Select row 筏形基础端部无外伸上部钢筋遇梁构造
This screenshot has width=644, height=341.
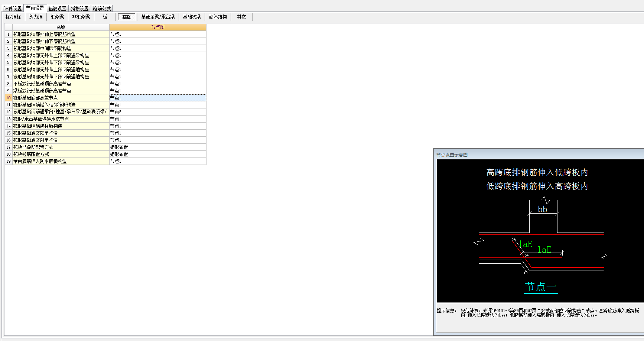point(61,55)
